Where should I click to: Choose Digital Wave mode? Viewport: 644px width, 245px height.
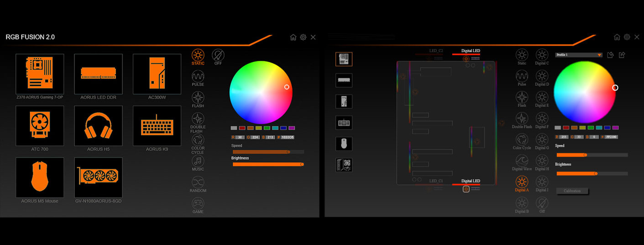[x=522, y=163]
